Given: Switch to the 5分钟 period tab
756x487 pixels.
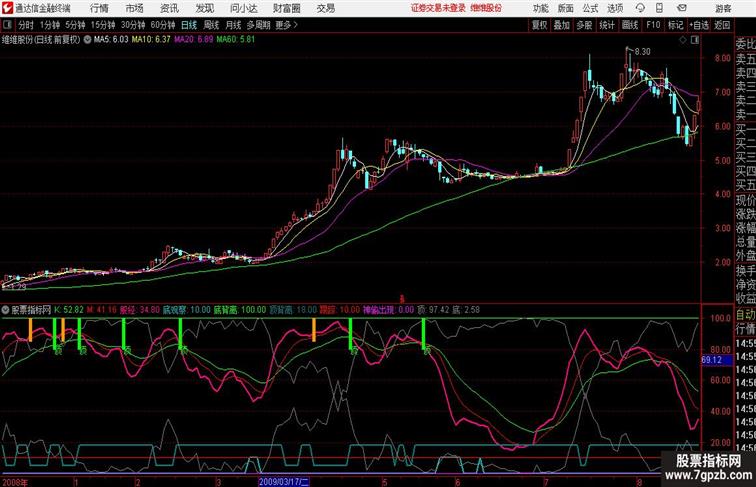Looking at the screenshot, I should click(x=75, y=25).
